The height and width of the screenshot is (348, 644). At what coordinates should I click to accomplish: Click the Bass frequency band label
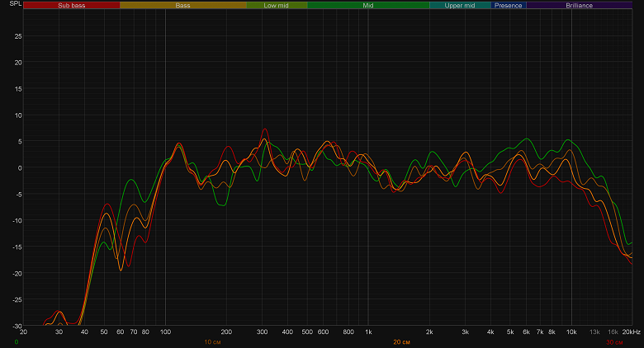[182, 5]
